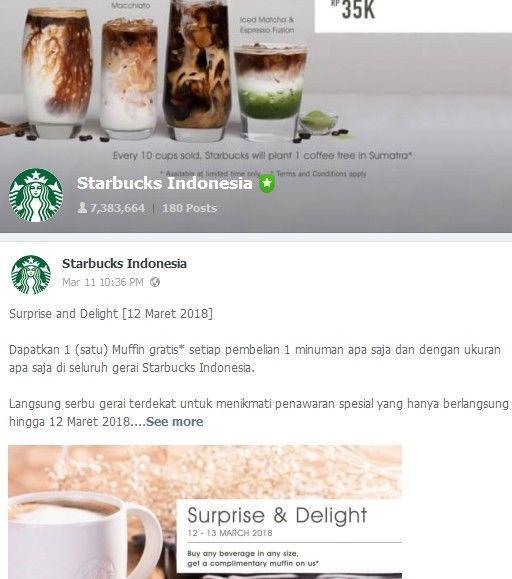Click the 7,383,664 followers count
The image size is (512, 579).
point(117,208)
